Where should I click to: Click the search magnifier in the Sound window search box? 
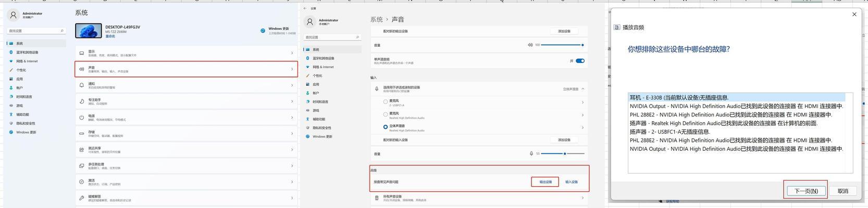pos(357,37)
